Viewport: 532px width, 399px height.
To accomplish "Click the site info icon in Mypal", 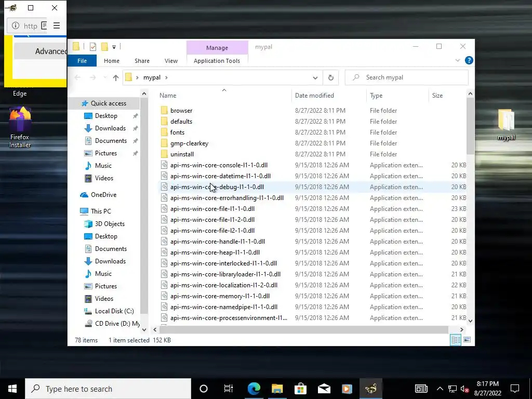I will click(x=15, y=26).
